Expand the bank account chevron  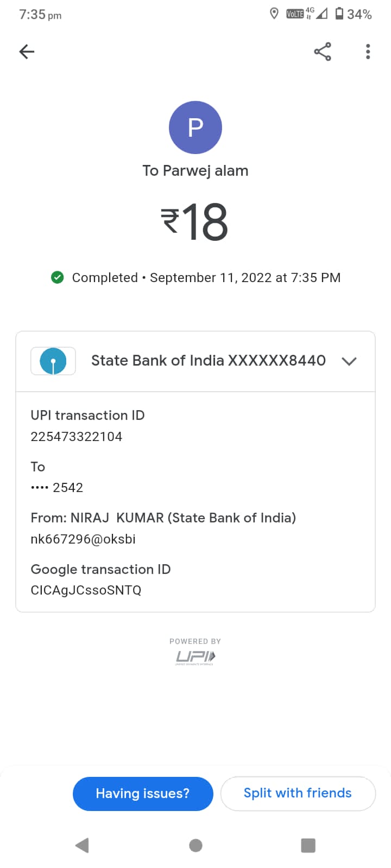coord(349,361)
